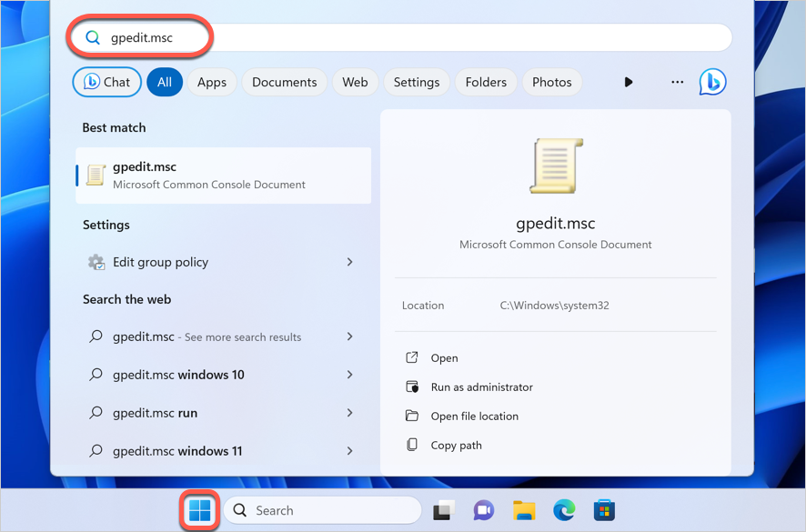Switch to the Settings filter tab
This screenshot has height=532, width=806.
[417, 82]
